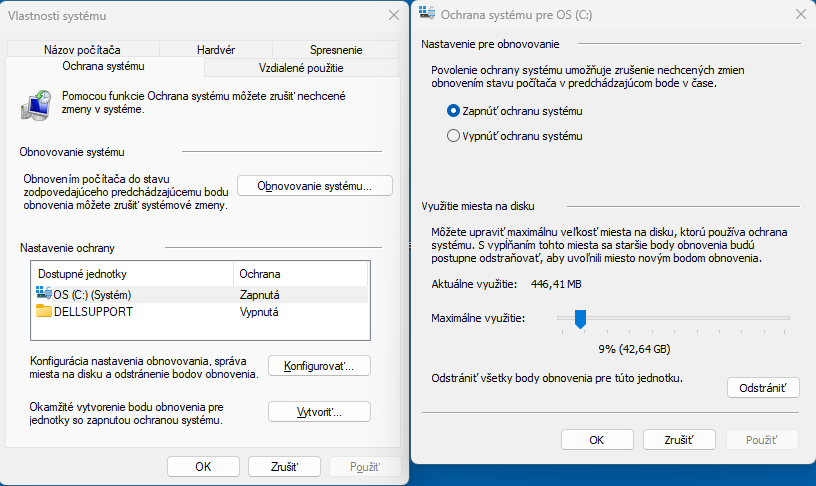
Task: Click the Maximálne využitie slider handle
Action: pos(578,318)
